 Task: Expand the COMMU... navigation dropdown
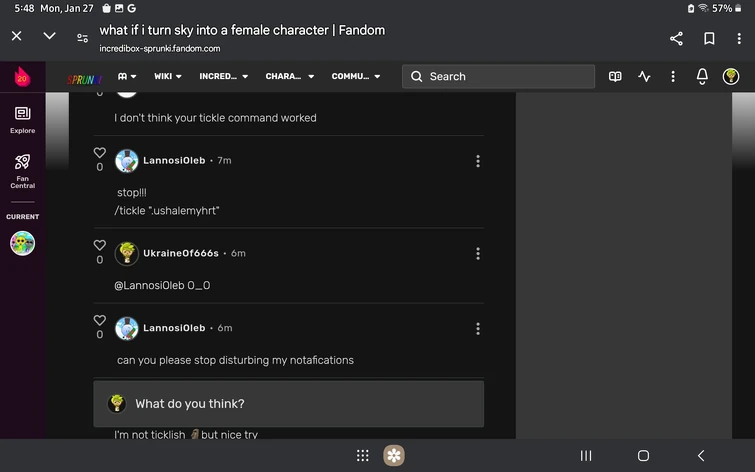click(356, 77)
